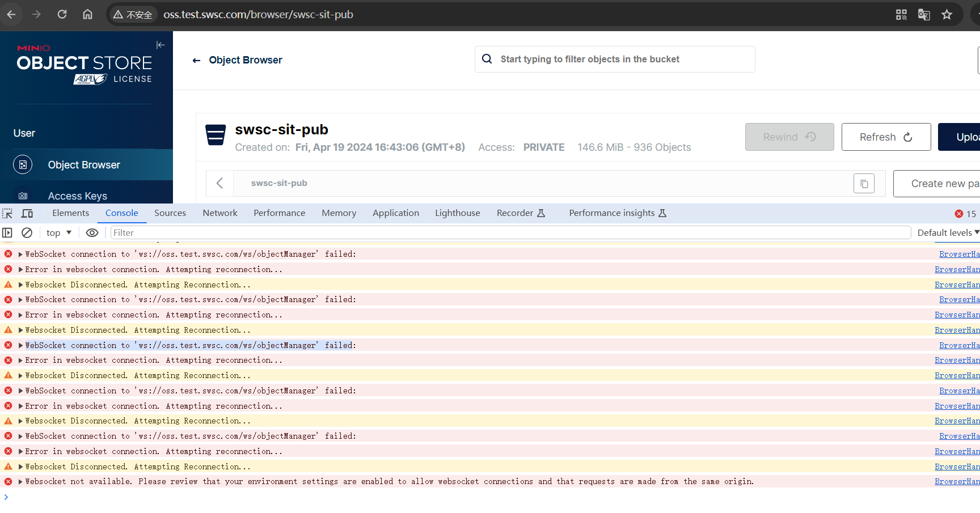Toggle the device toolbar icon
The width and height of the screenshot is (980, 513).
27,214
